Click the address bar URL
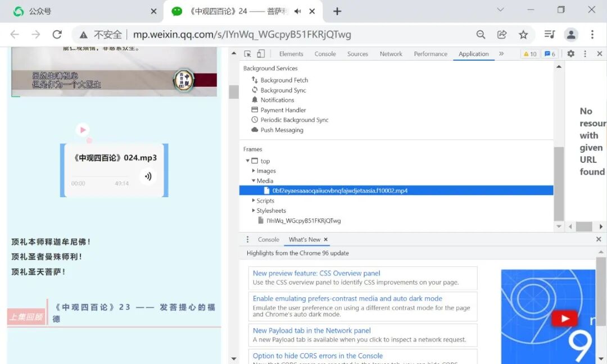Screen dimensions: 607x364 tap(242, 34)
